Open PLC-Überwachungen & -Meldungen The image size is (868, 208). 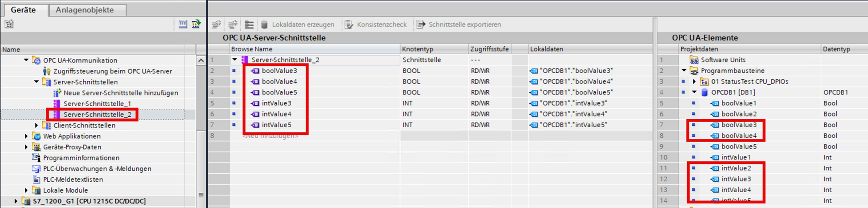click(x=97, y=169)
